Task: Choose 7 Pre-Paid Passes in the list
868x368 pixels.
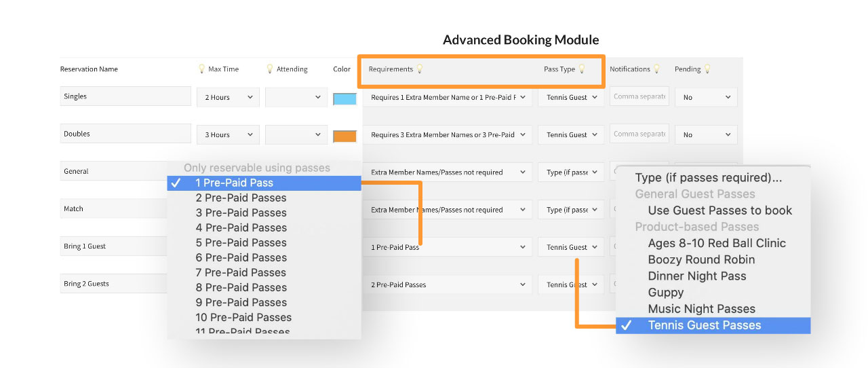Action: click(x=241, y=272)
